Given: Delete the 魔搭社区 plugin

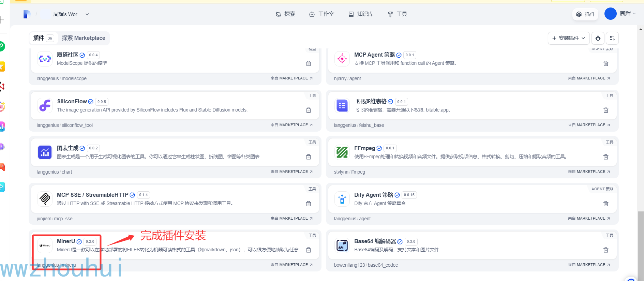Looking at the screenshot, I should click(x=309, y=63).
